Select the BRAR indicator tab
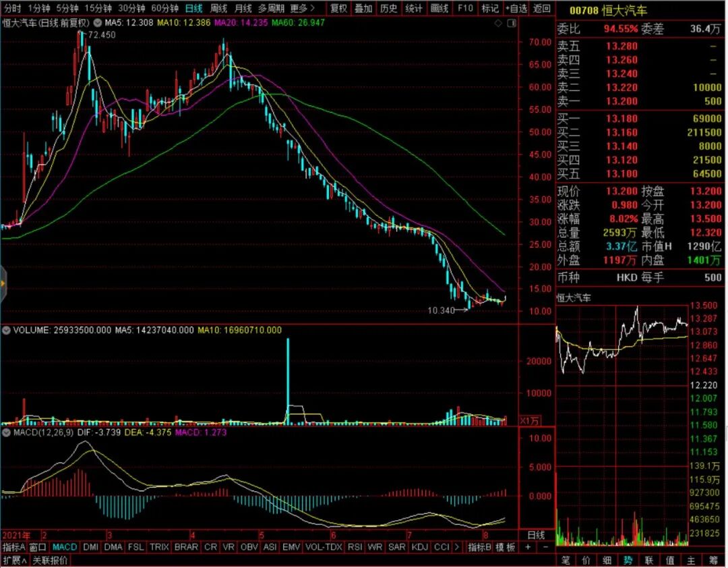This screenshot has height=568, width=728. 186,547
